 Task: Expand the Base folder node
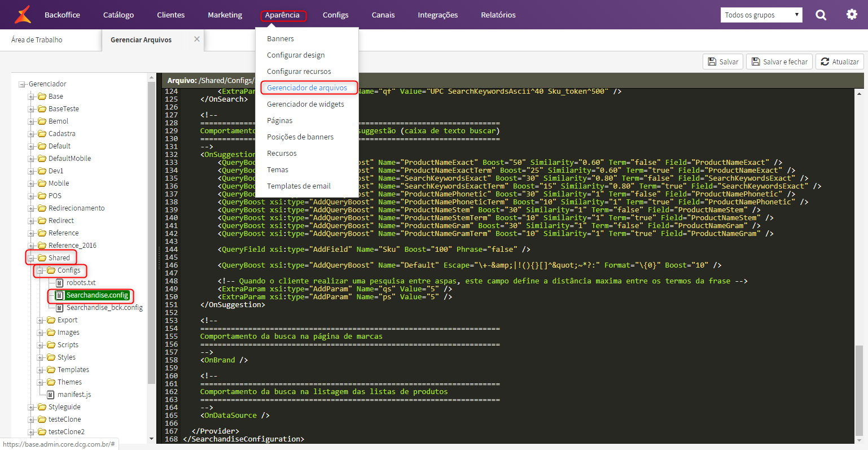pyautogui.click(x=32, y=97)
